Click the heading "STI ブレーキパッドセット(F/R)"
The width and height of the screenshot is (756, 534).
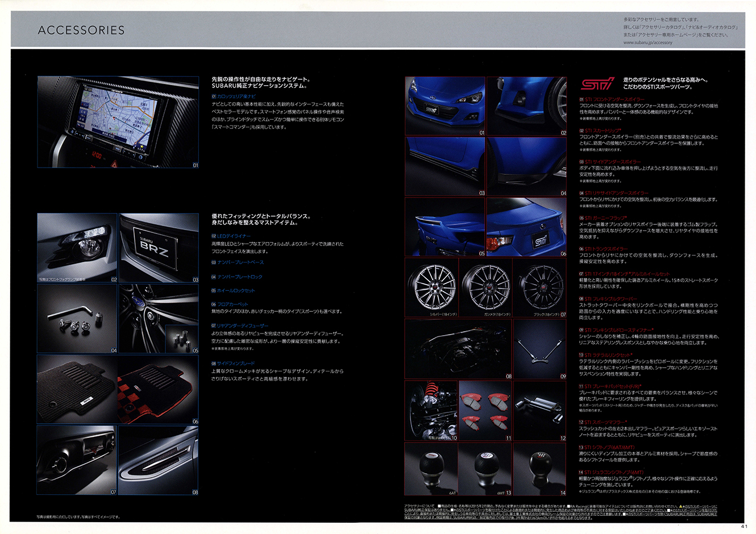tap(613, 386)
